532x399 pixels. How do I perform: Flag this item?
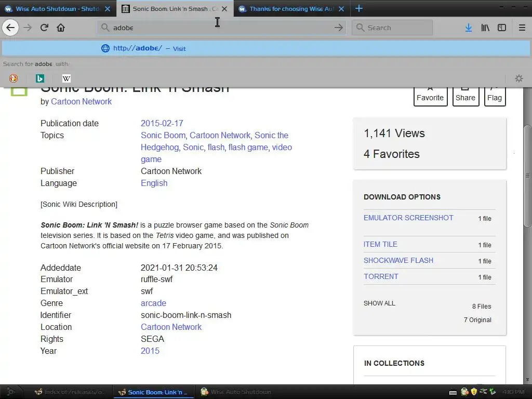pos(495,96)
